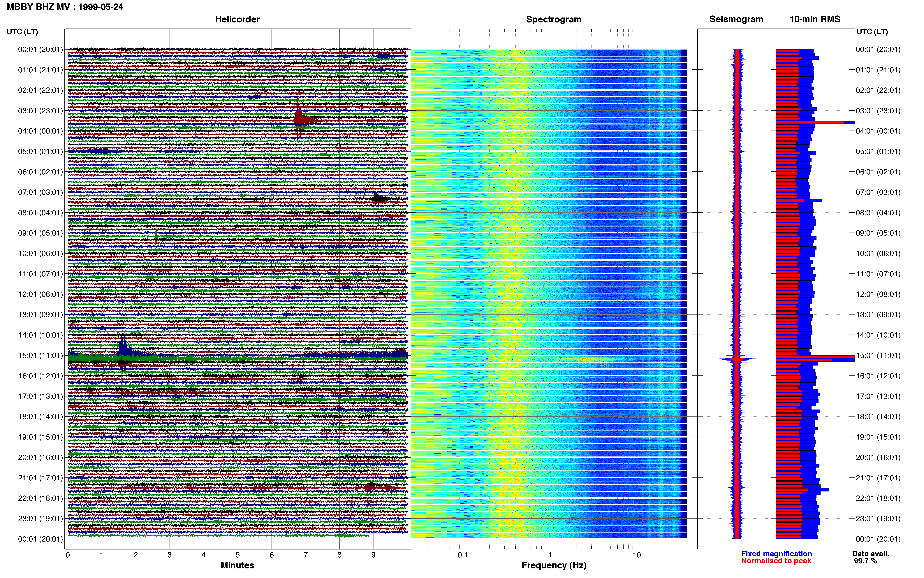Select the 10-min RMS panel heading
The width and height of the screenshot is (924, 578).
pos(815,19)
